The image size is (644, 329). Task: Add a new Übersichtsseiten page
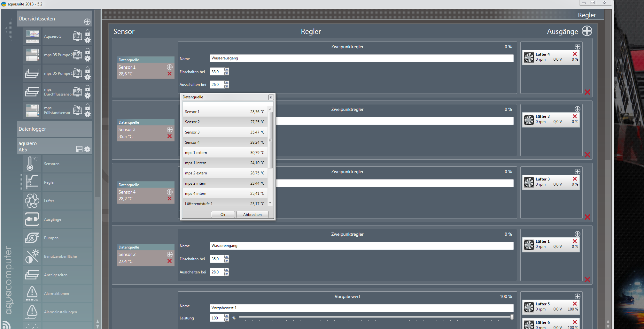click(x=87, y=22)
